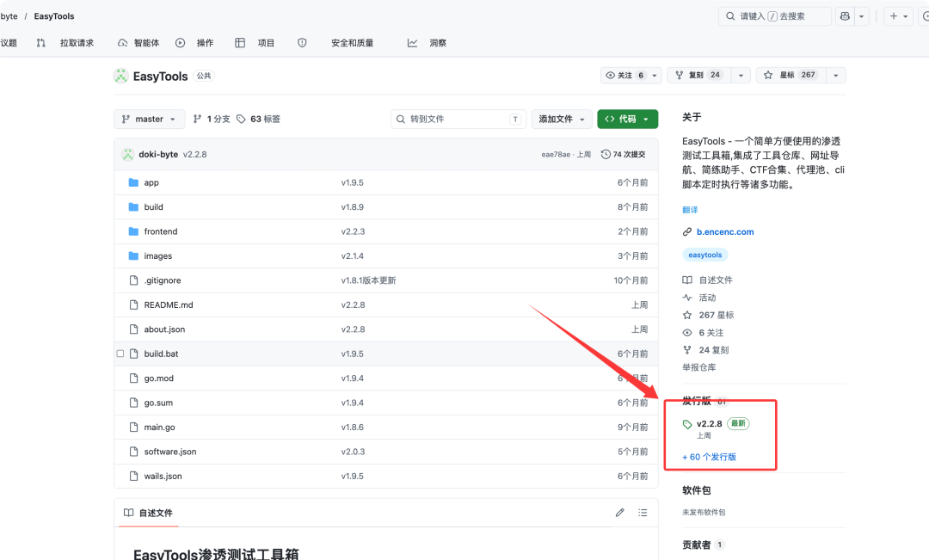Star the EasyTools repository
This screenshot has height=560, width=929.
791,75
